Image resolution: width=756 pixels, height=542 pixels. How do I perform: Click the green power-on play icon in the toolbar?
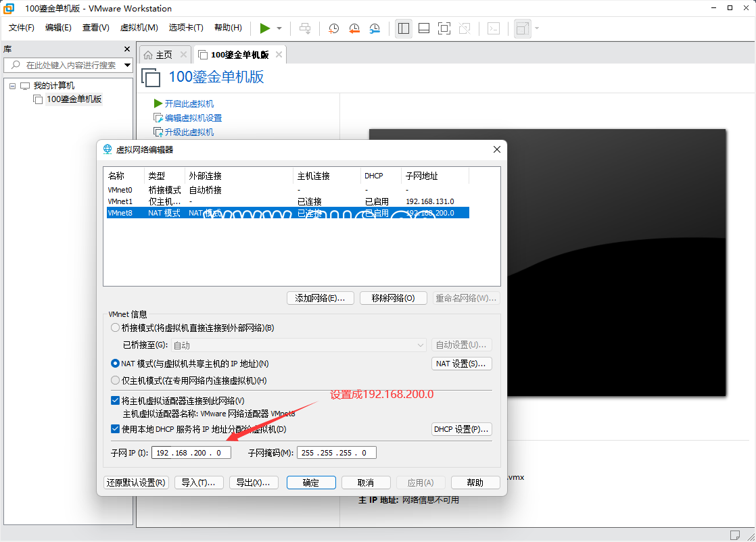click(264, 28)
